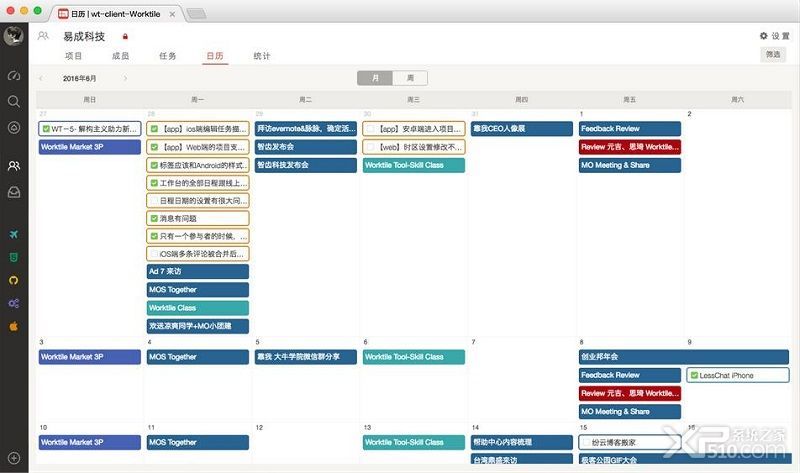Switch to the 周 week view
Screen dimensions: 800x473
click(x=410, y=78)
